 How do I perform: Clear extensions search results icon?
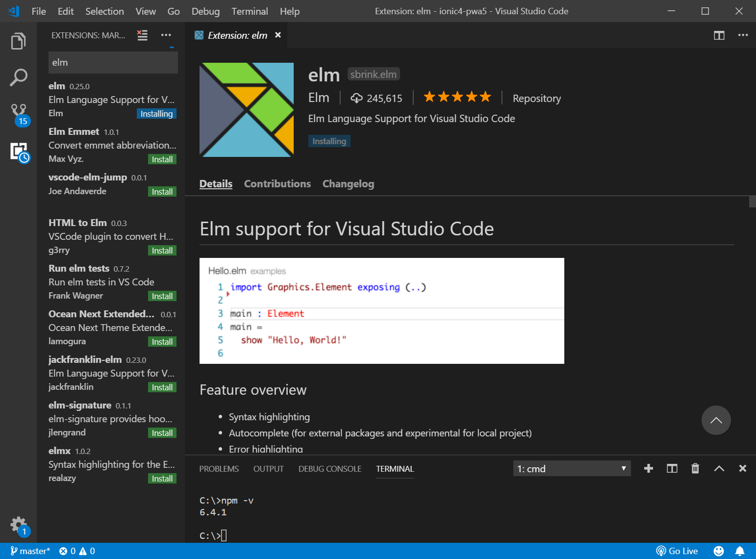pos(142,35)
